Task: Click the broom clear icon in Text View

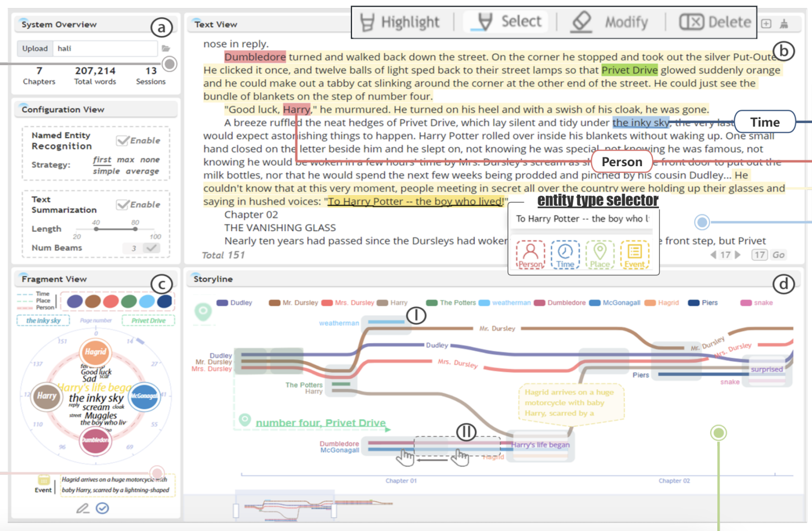Action: click(784, 24)
